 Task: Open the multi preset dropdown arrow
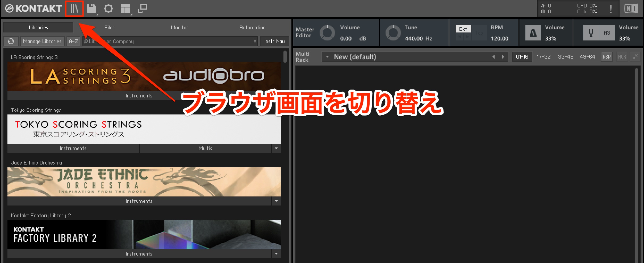click(327, 57)
